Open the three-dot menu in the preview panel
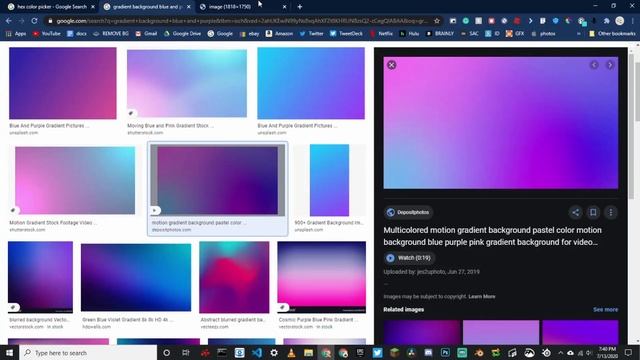The width and height of the screenshot is (640, 360). coord(611,212)
